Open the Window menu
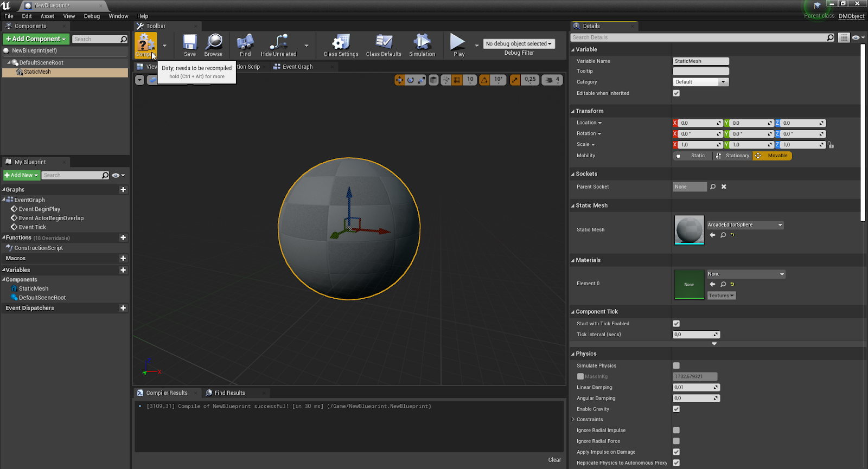 (118, 16)
